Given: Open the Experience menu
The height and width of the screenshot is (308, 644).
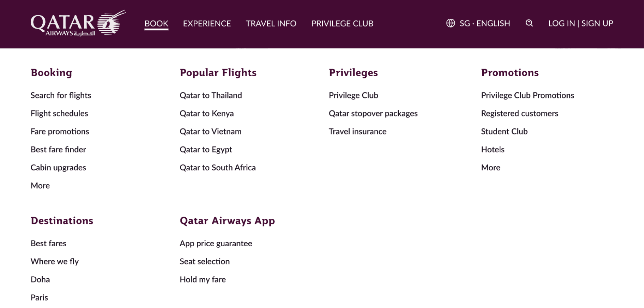Looking at the screenshot, I should [x=207, y=24].
